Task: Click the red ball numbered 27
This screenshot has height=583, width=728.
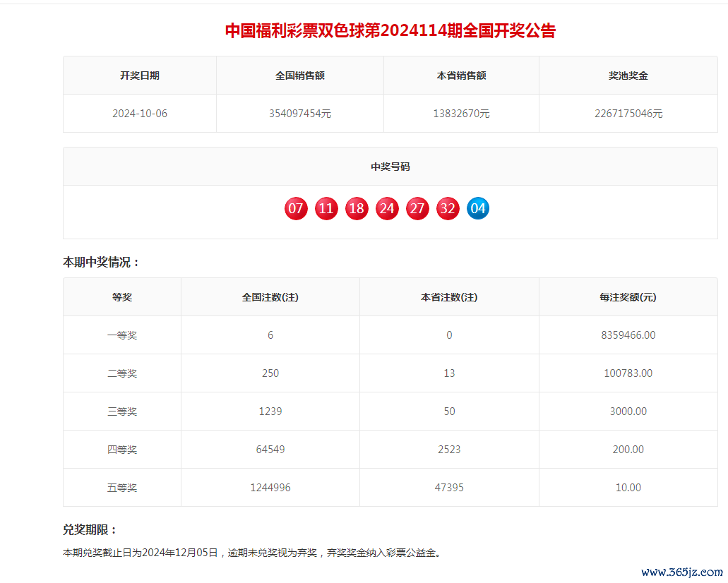Action: coord(417,208)
